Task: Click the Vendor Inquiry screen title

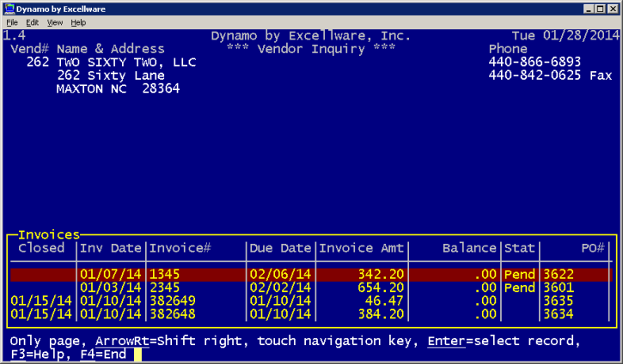Action: pyautogui.click(x=311, y=49)
